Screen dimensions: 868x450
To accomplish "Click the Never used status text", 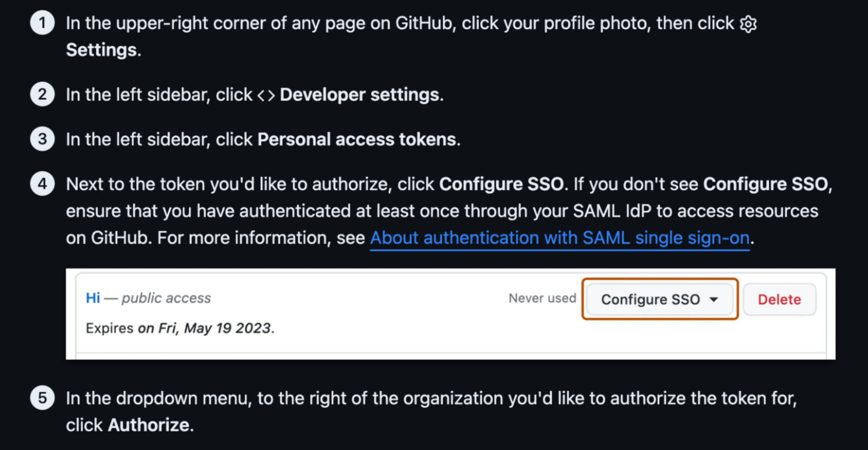I will point(542,298).
